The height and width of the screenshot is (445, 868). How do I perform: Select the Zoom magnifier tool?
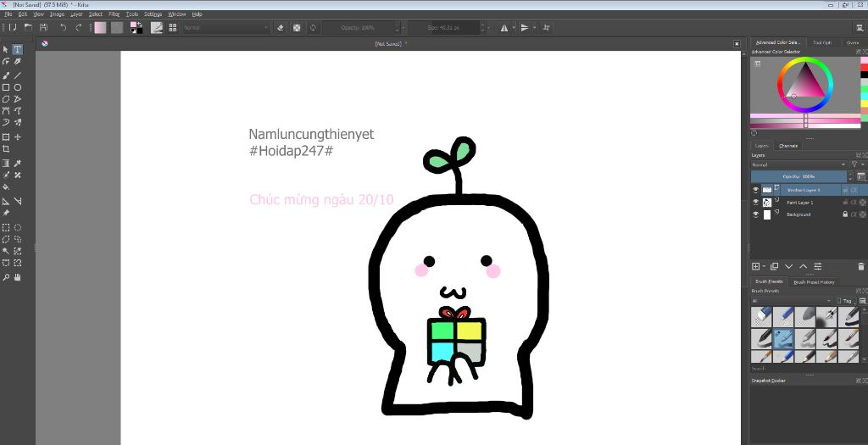click(x=6, y=277)
